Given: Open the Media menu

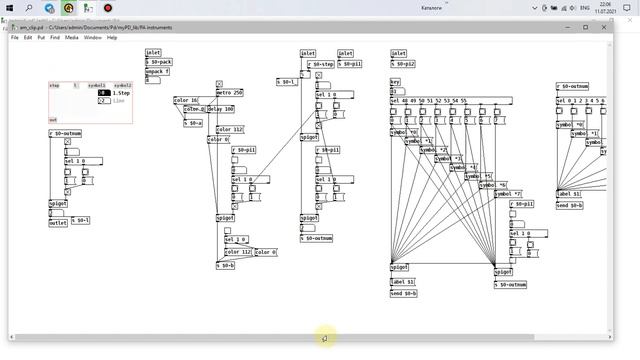Looking at the screenshot, I should coord(71,38).
